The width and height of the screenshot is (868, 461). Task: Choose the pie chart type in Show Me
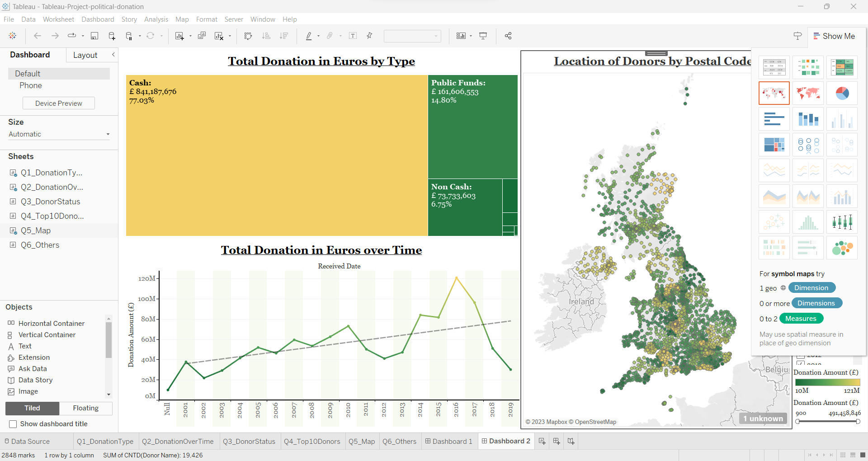click(842, 93)
